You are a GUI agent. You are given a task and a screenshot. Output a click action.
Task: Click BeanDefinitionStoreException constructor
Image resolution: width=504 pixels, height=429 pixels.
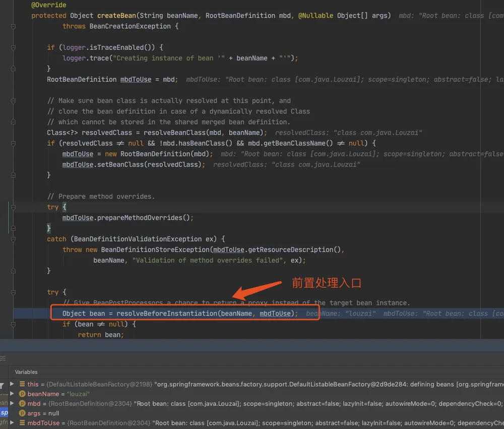155,250
